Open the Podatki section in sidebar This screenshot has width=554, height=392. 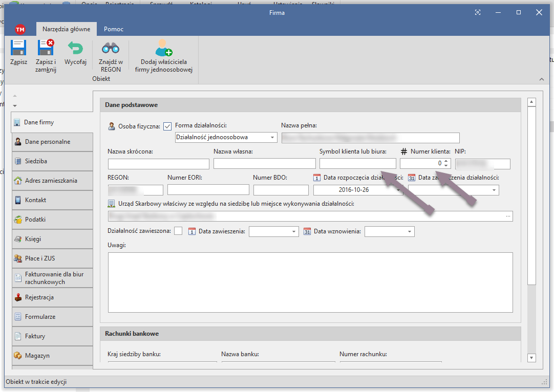pyautogui.click(x=52, y=220)
